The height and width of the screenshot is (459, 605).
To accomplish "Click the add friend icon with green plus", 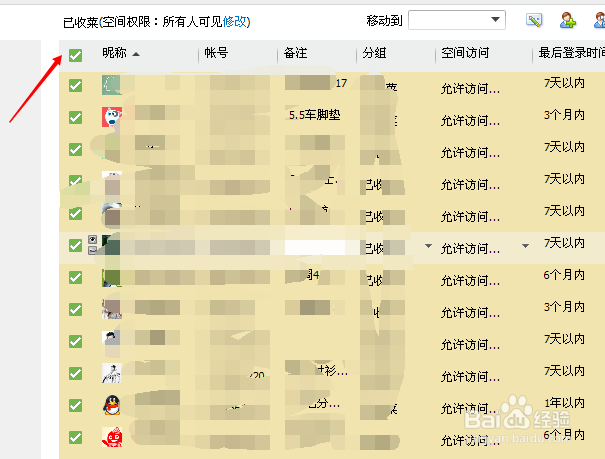I will point(567,20).
